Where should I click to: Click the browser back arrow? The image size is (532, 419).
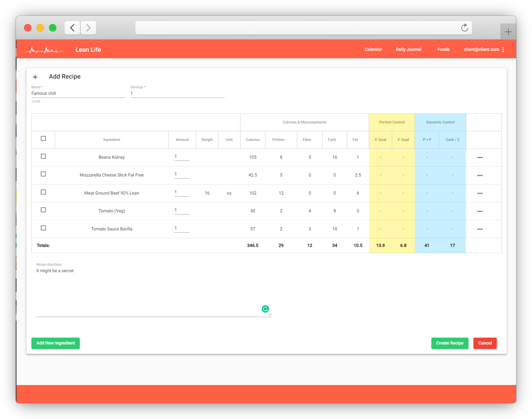click(x=72, y=28)
